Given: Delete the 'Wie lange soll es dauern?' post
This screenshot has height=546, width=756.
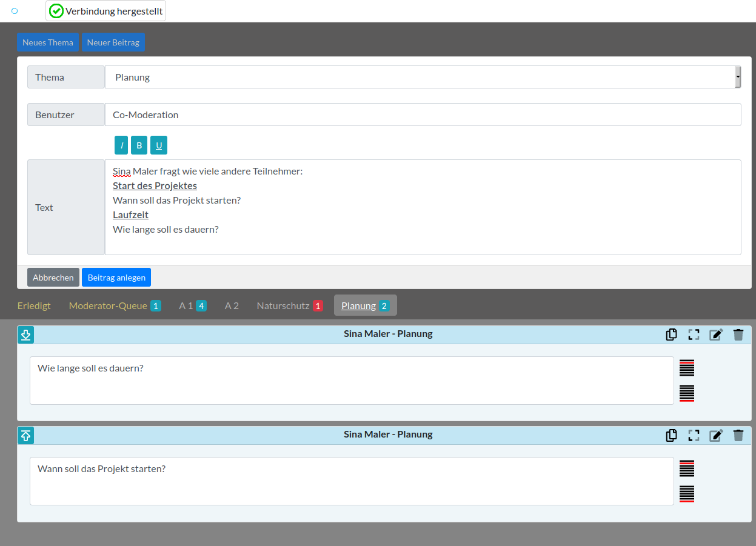Looking at the screenshot, I should pos(738,335).
